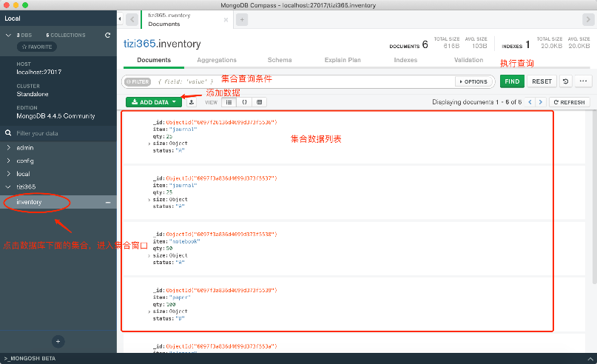597x364 pixels.
Task: Go to the previous page of documents
Action: tap(530, 102)
